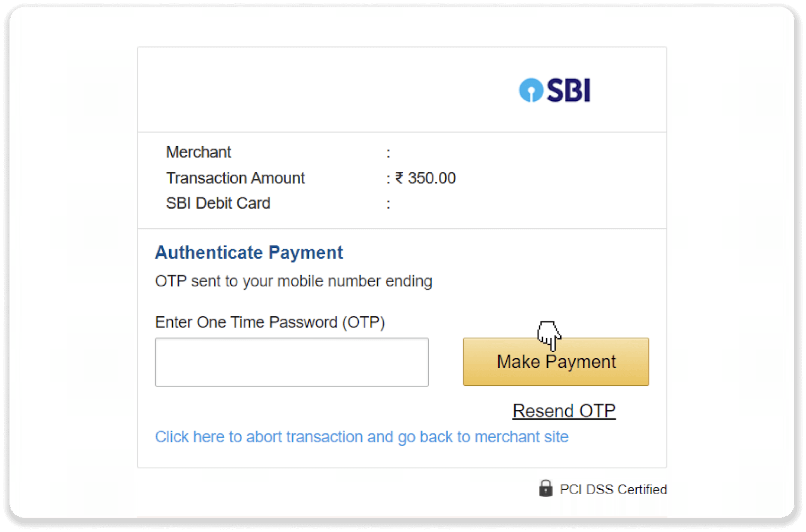Click the SBI Debit Card label
The width and height of the screenshot is (806, 532).
coord(218,203)
